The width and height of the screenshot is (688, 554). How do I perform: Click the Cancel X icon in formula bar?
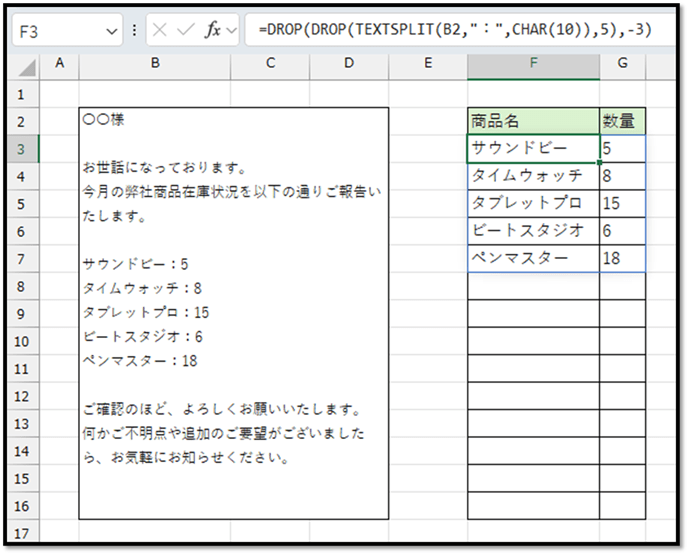click(x=161, y=31)
